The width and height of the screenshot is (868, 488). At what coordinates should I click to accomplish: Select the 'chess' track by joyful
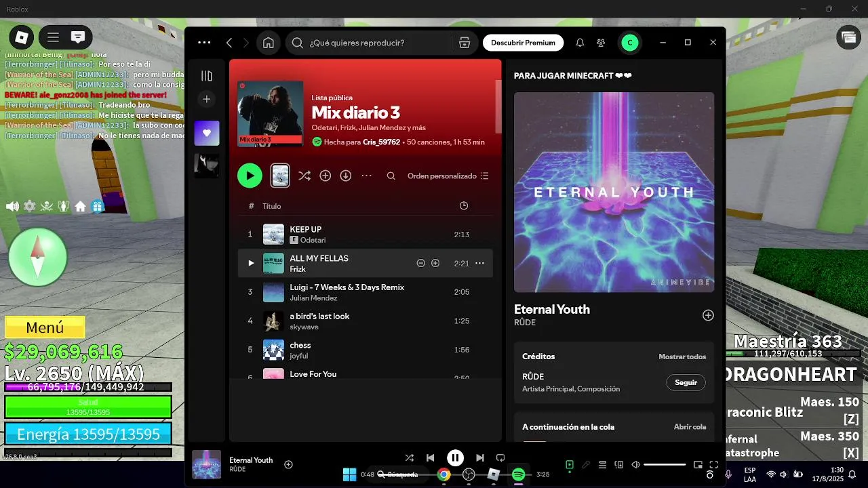click(x=366, y=350)
